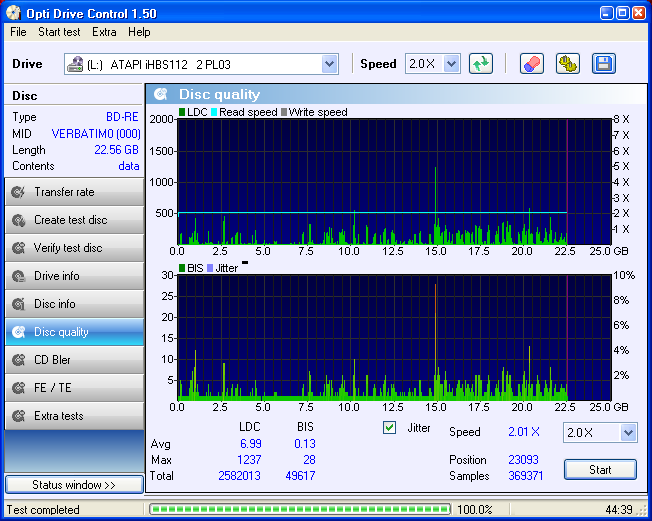Click the Verify test disc icon
The image size is (652, 521).
click(x=18, y=248)
